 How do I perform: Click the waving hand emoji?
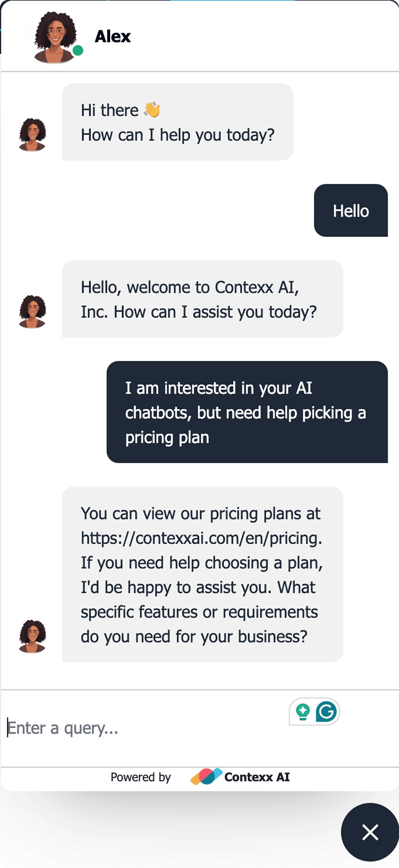tap(152, 110)
